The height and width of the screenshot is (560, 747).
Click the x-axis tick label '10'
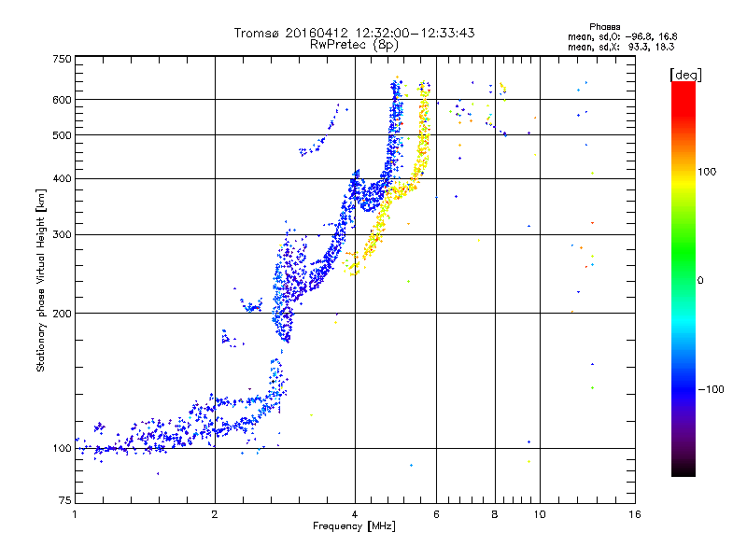coord(540,514)
